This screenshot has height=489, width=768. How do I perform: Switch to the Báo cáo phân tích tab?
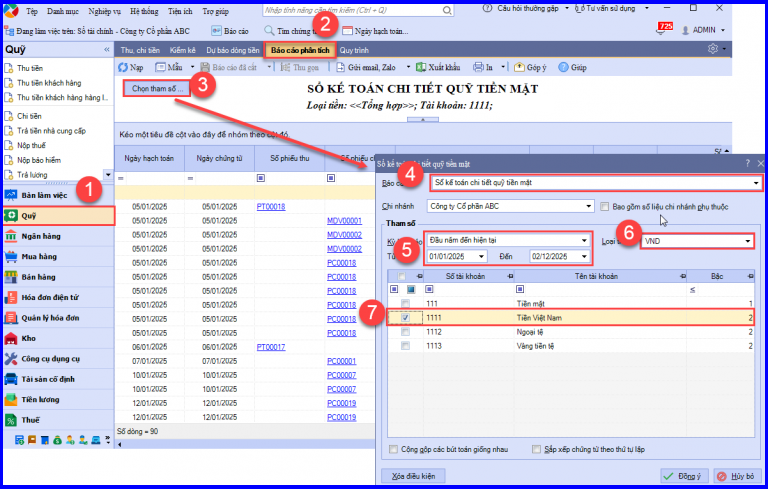pyautogui.click(x=300, y=50)
